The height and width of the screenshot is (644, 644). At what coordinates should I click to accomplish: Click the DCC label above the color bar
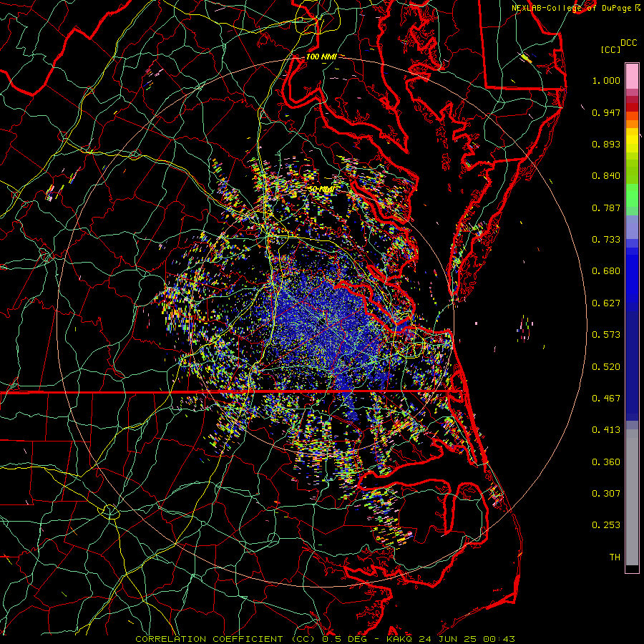tap(628, 43)
